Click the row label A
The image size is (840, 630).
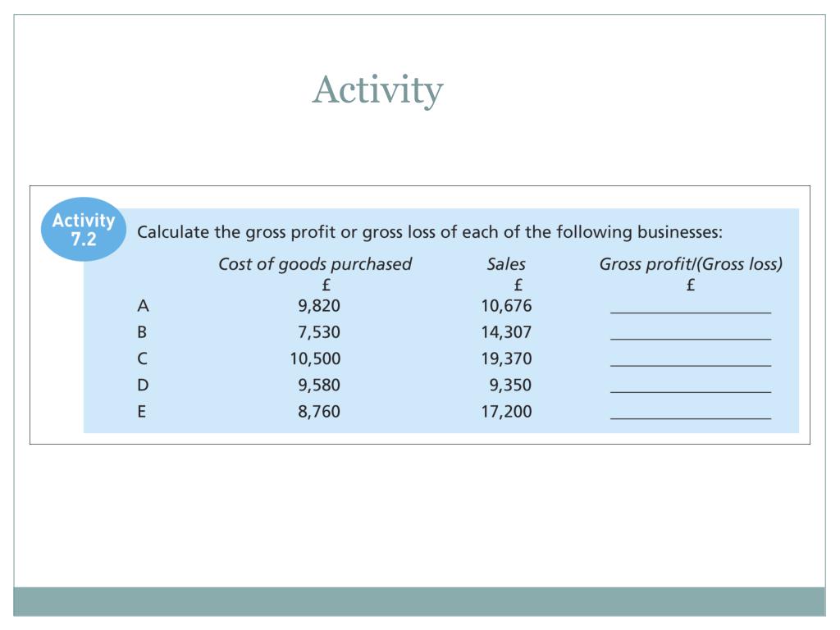143,306
